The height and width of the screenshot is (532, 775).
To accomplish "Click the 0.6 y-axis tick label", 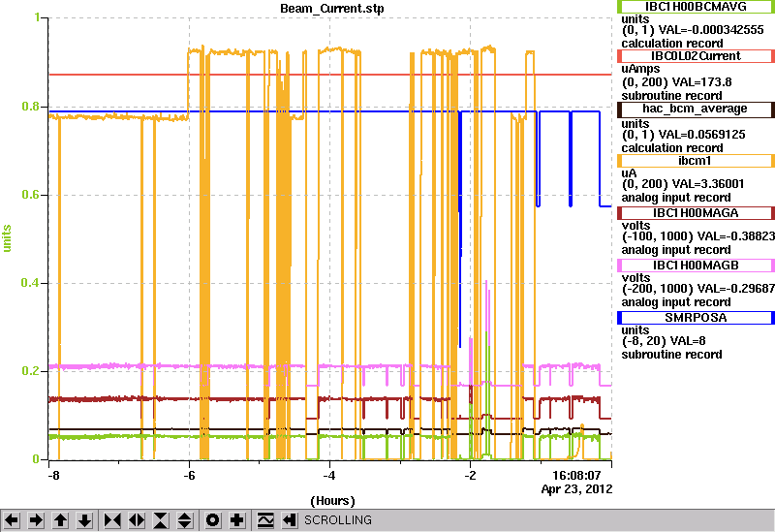I will point(30,195).
